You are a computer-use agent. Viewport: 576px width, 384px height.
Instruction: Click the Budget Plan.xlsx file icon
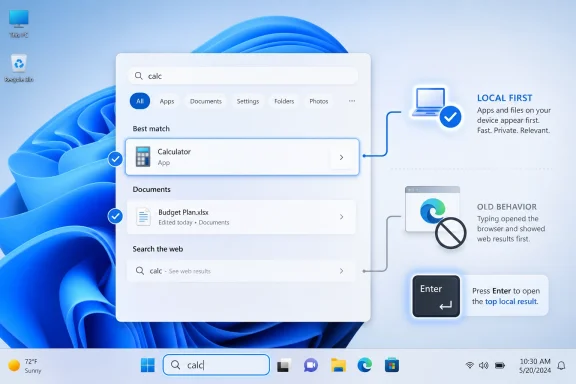(143, 216)
